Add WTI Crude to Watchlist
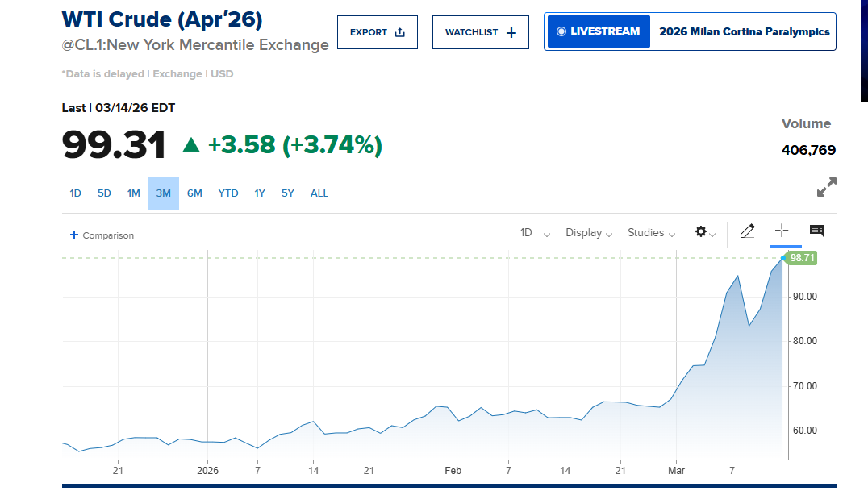This screenshot has width=868, height=491. coord(480,32)
